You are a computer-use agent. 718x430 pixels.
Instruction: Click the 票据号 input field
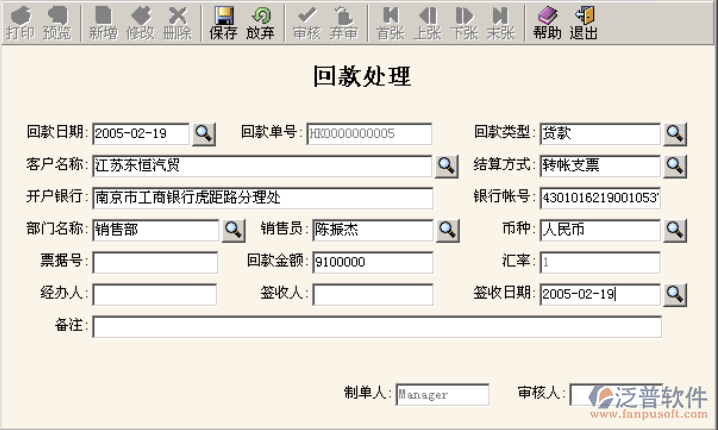(x=155, y=262)
